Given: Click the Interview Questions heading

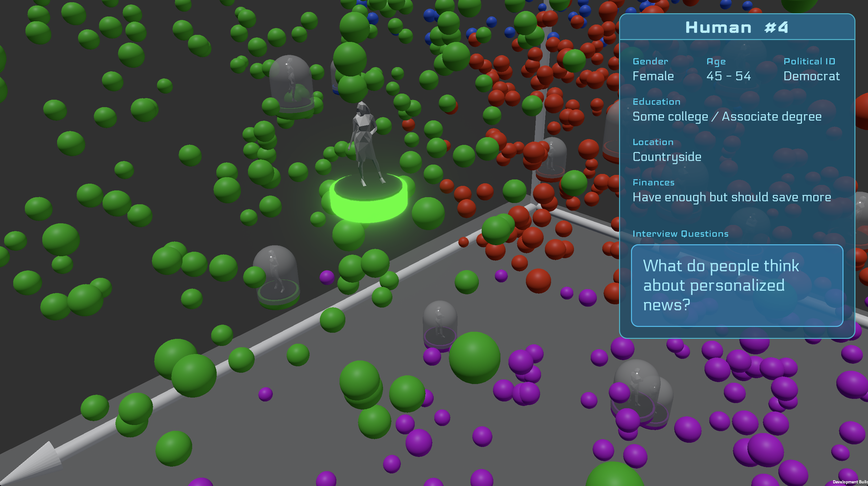Looking at the screenshot, I should pyautogui.click(x=680, y=234).
